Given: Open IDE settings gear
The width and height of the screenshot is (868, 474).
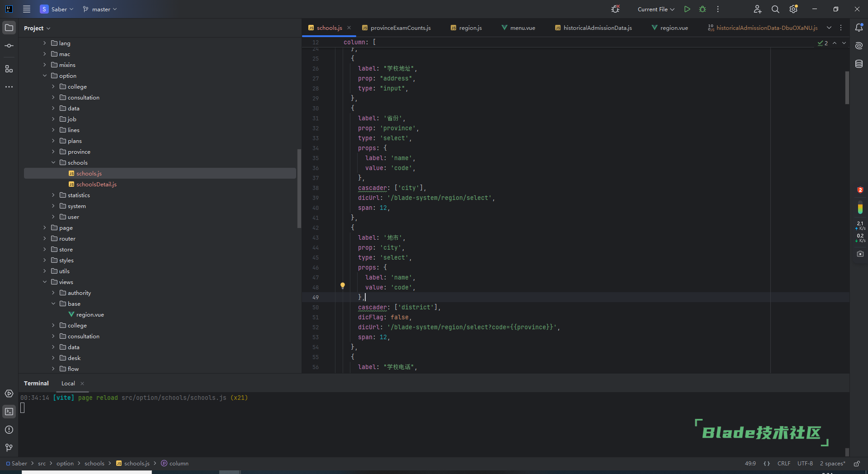Looking at the screenshot, I should point(793,9).
